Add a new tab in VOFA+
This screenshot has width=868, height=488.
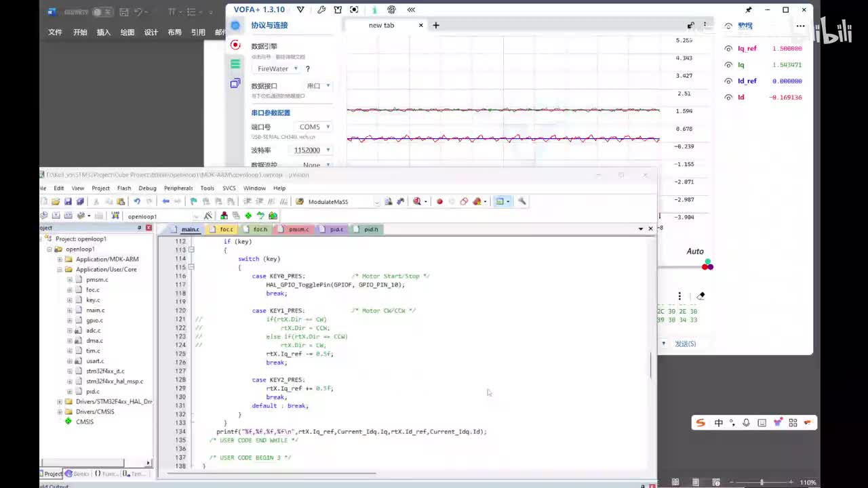point(436,26)
